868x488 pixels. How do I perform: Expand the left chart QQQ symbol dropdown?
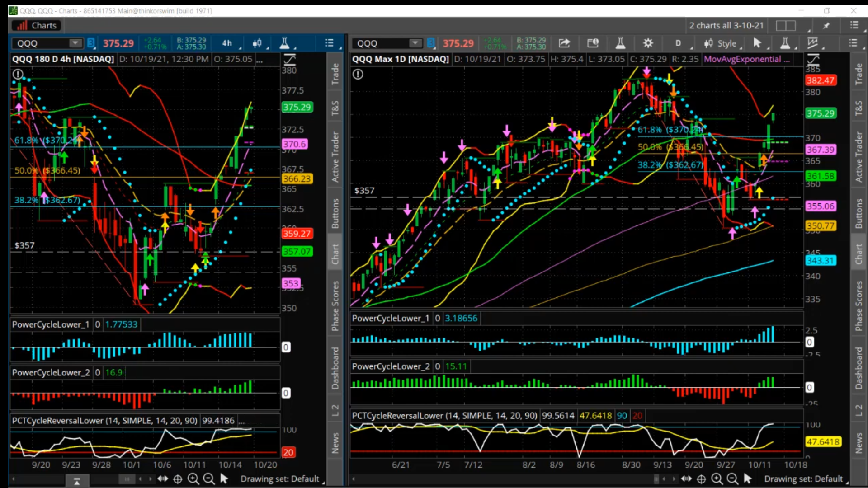(75, 43)
